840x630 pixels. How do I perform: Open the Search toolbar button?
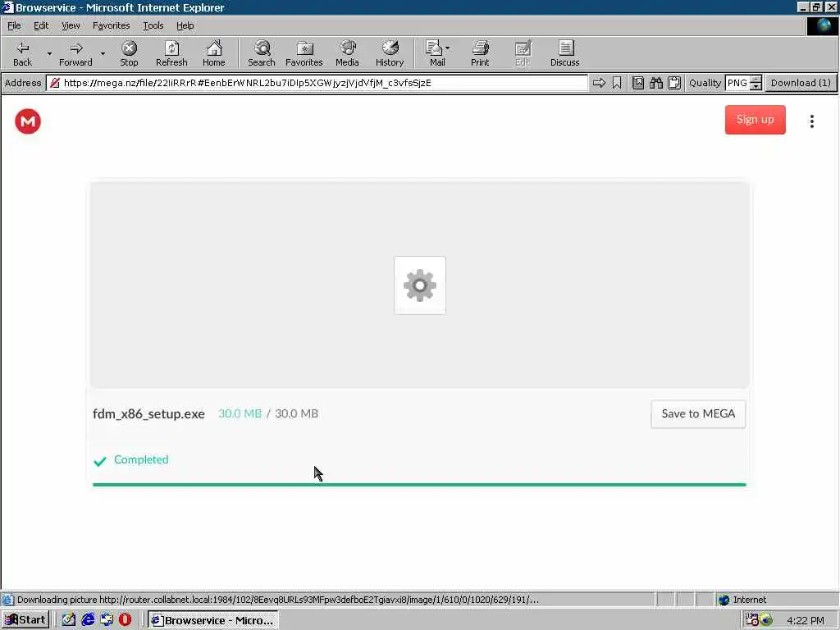tap(262, 53)
